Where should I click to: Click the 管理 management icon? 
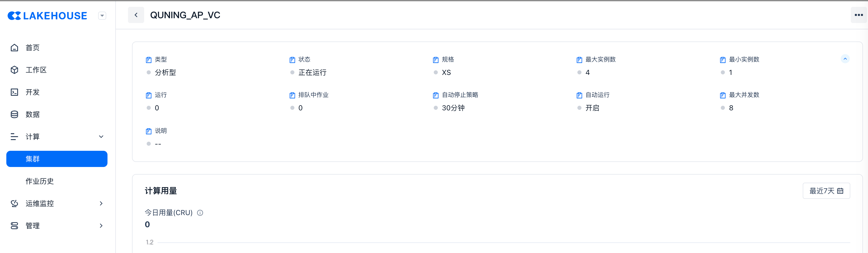coord(14,226)
